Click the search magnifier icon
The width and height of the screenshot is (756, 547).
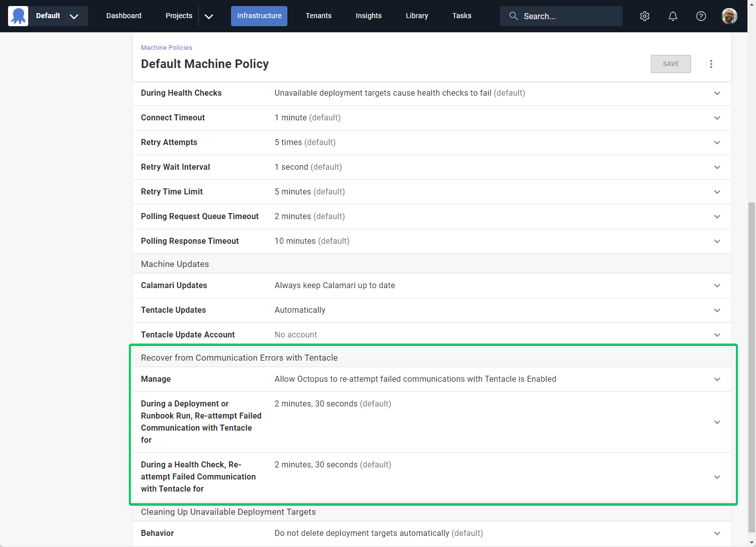[513, 16]
